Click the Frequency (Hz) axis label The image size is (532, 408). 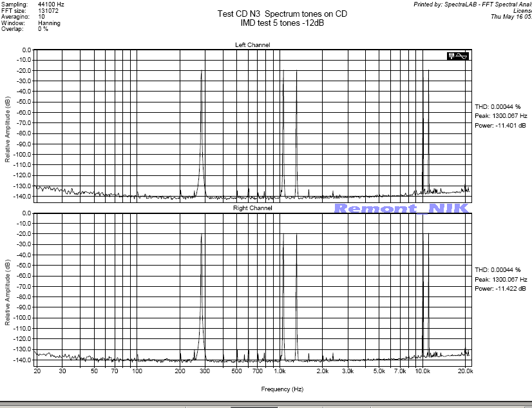pyautogui.click(x=282, y=389)
